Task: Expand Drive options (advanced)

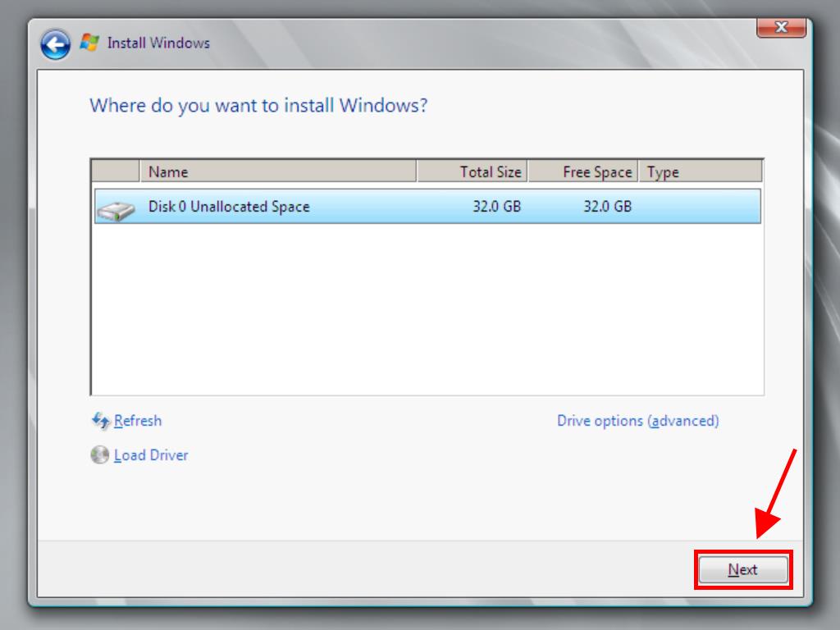Action: click(x=637, y=421)
